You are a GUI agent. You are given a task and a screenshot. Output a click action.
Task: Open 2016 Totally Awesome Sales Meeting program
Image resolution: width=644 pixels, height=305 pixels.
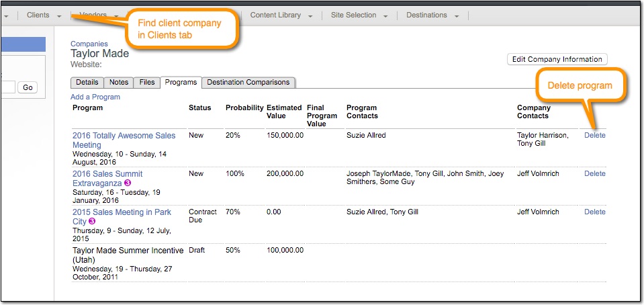tap(124, 140)
